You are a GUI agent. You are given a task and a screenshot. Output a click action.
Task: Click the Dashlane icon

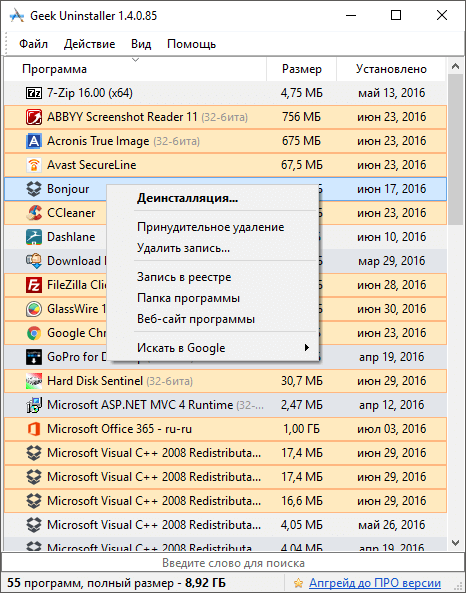pyautogui.click(x=34, y=237)
